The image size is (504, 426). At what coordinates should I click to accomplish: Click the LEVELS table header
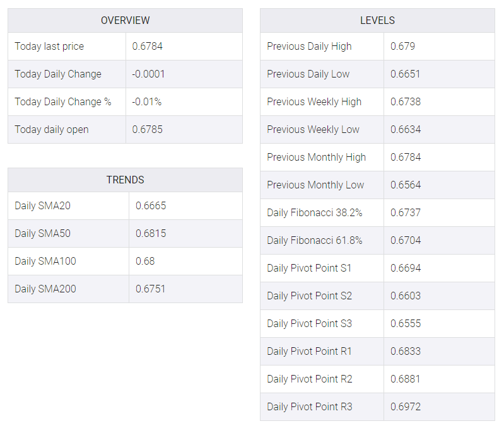point(377,20)
